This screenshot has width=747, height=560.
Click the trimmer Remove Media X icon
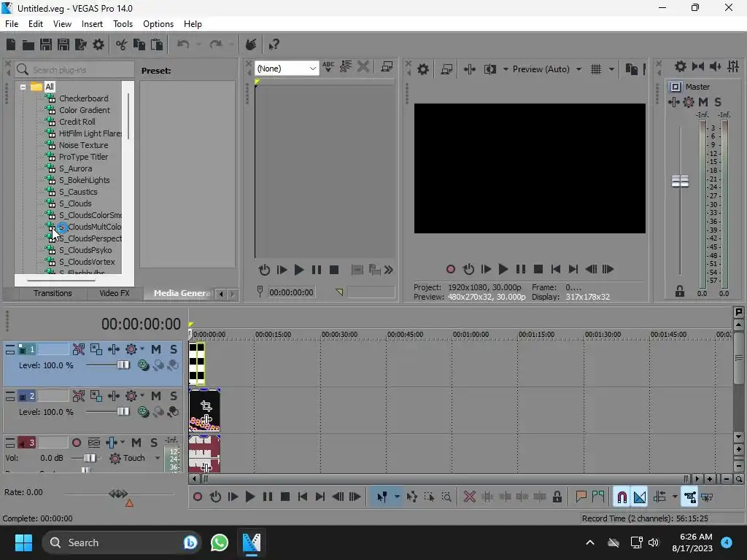[363, 66]
